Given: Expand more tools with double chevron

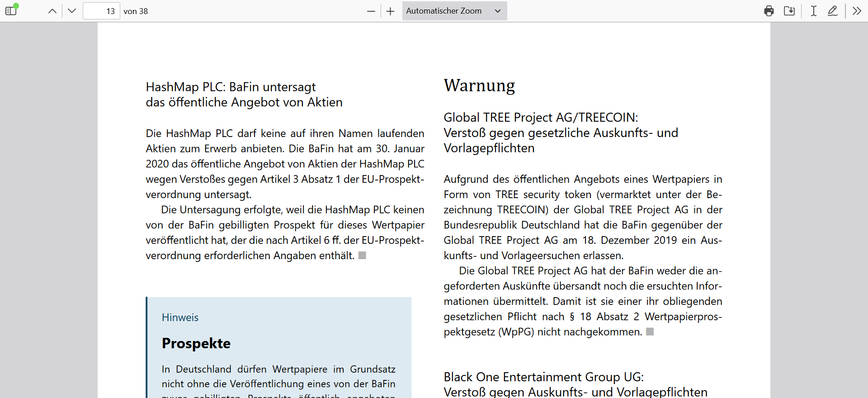Looking at the screenshot, I should pos(857,11).
